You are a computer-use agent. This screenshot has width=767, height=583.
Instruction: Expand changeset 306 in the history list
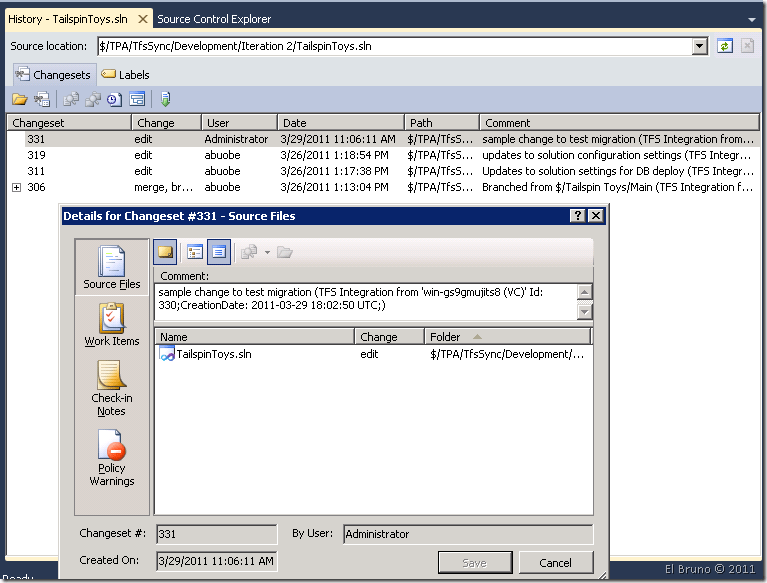pos(16,187)
